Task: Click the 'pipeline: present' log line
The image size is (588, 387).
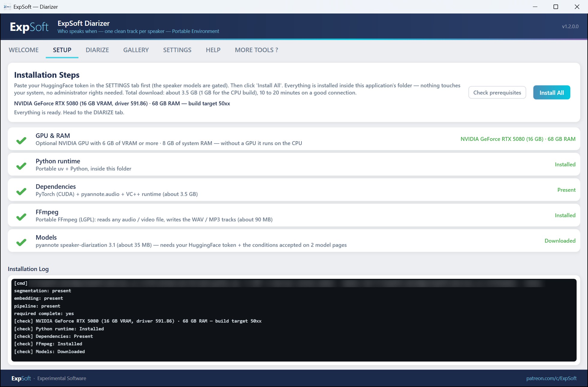Action: tap(37, 306)
